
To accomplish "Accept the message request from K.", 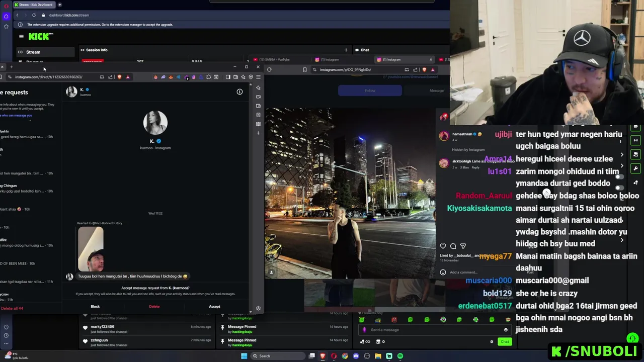I will (214, 306).
